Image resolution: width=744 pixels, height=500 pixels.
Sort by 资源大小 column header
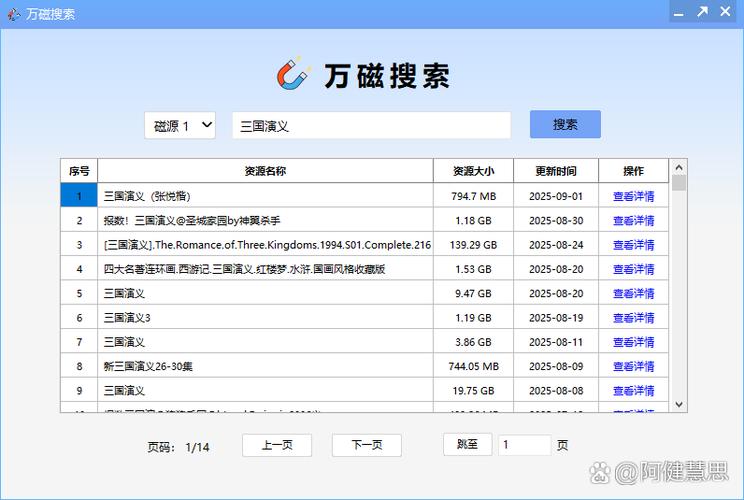[473, 171]
